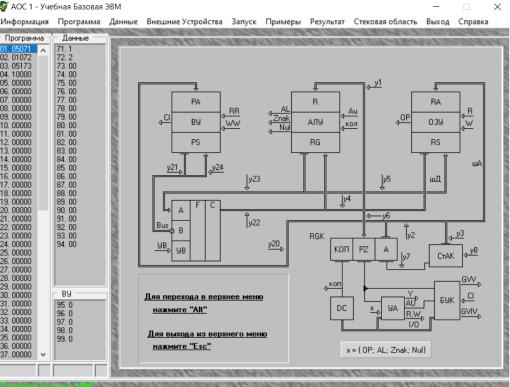Open the Запуск menu

pos(244,22)
